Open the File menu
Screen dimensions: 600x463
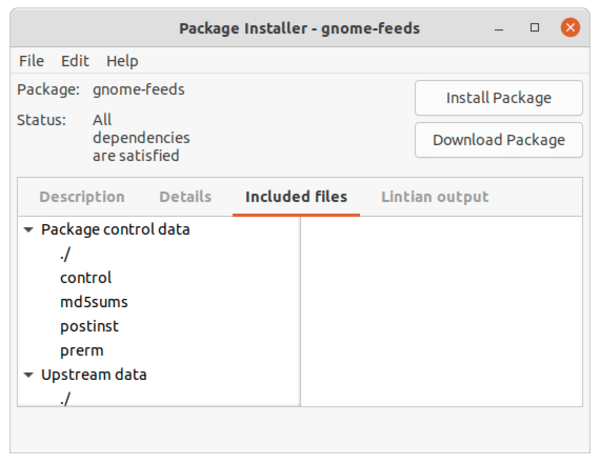point(31,61)
